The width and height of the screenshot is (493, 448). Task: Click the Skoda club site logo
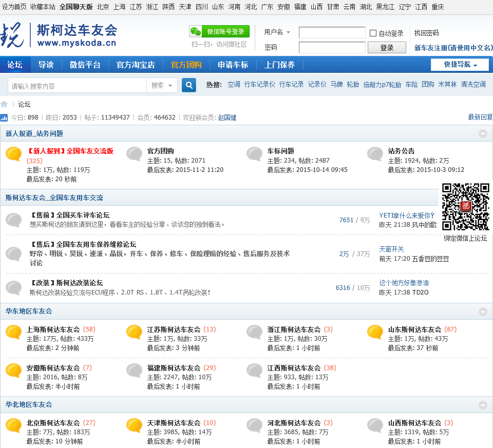(x=59, y=35)
